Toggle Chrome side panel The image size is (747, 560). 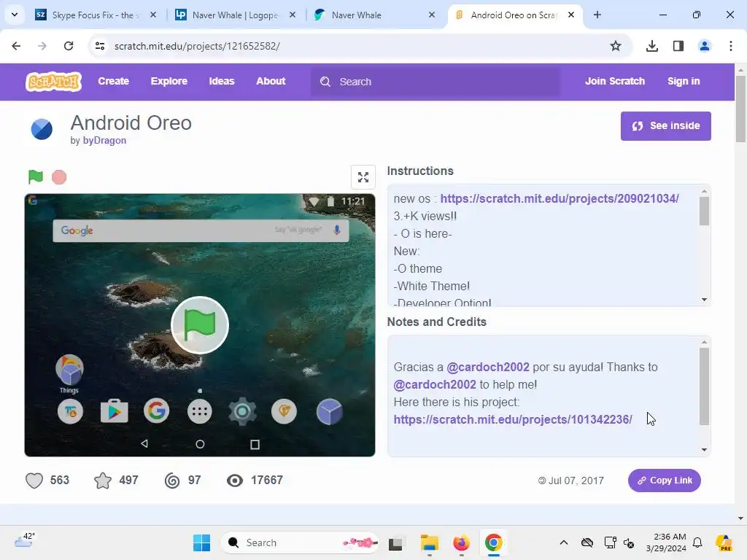pos(678,46)
